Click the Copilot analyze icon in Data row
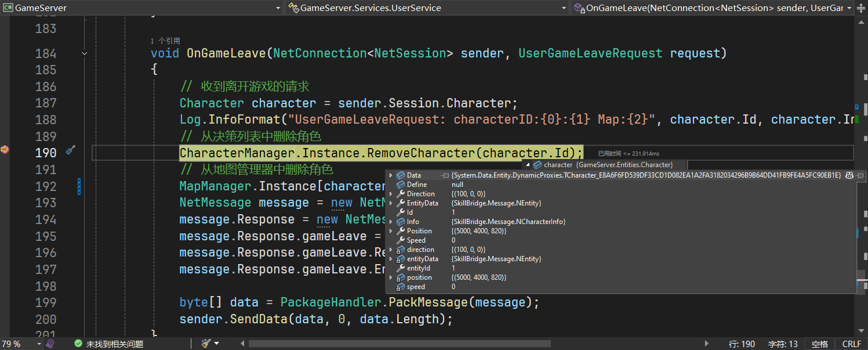The image size is (868, 350). coord(849,175)
